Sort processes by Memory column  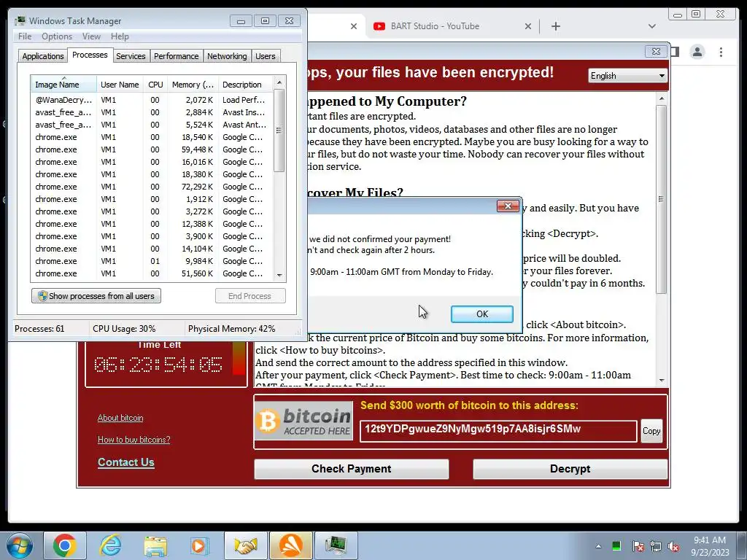tap(193, 85)
